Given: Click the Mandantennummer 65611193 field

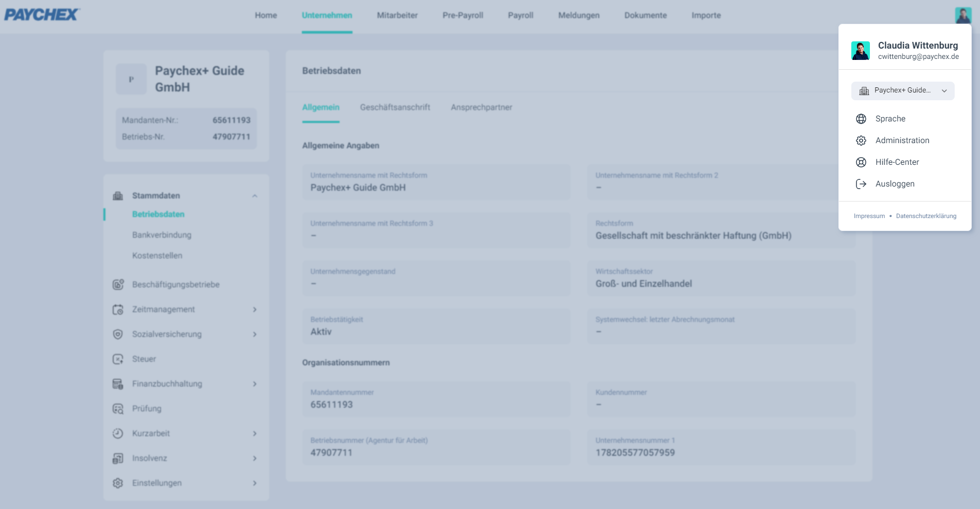Looking at the screenshot, I should click(x=436, y=399).
